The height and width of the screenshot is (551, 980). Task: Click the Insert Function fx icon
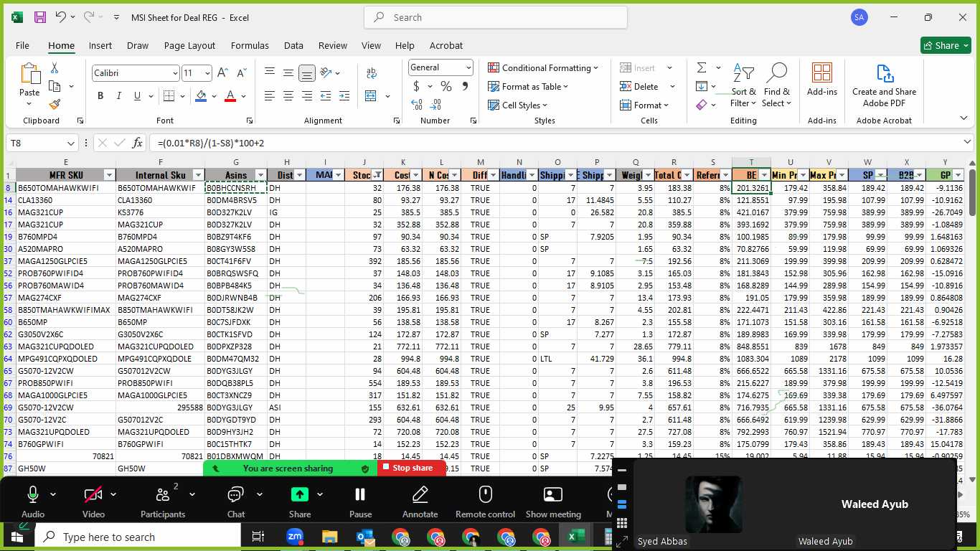pos(137,143)
